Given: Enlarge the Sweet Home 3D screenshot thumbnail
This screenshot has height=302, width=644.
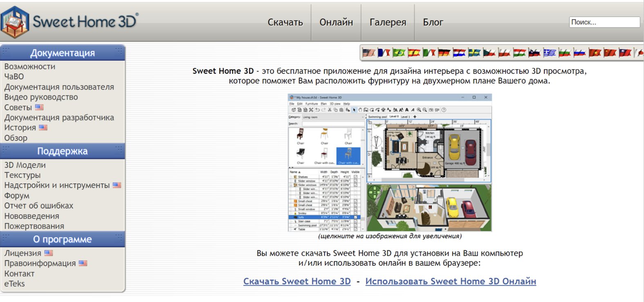Looking at the screenshot, I should pos(390,162).
